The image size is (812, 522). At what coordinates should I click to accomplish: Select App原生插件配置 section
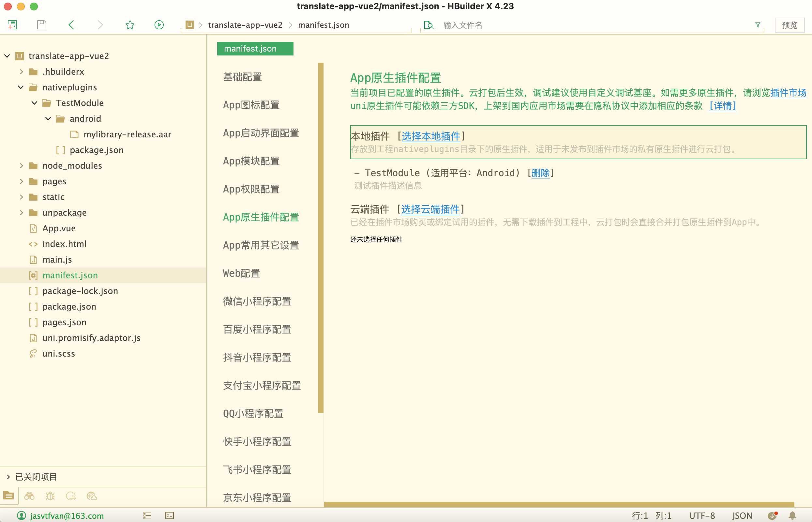coord(261,217)
